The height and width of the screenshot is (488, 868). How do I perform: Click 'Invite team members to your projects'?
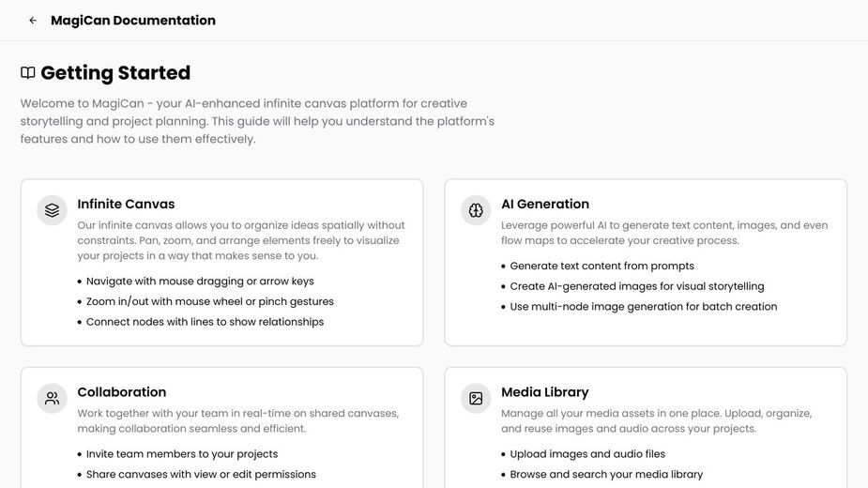pos(181,454)
